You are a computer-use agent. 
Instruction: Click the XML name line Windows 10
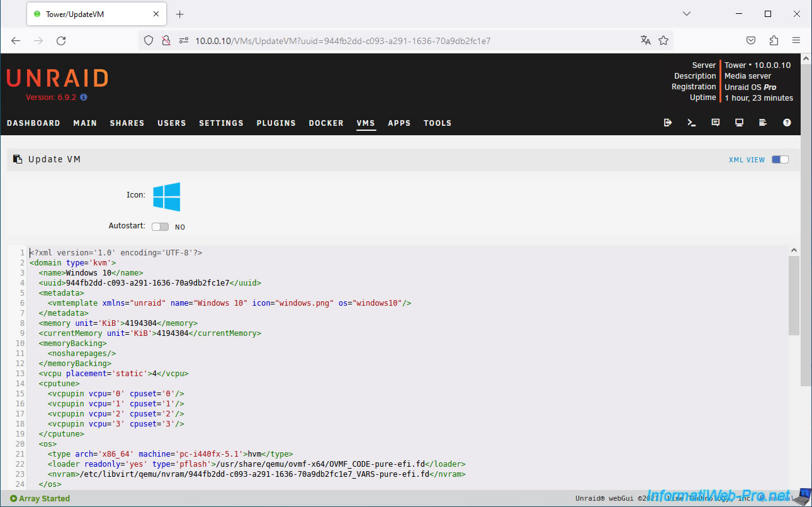tap(91, 273)
